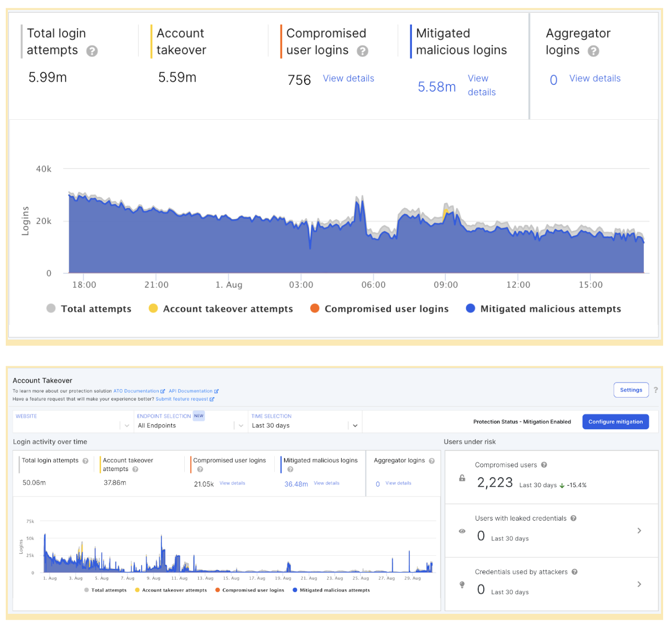Image resolution: width=672 pixels, height=629 pixels.
Task: Click the eye icon for leaked credentials
Action: pos(462,531)
